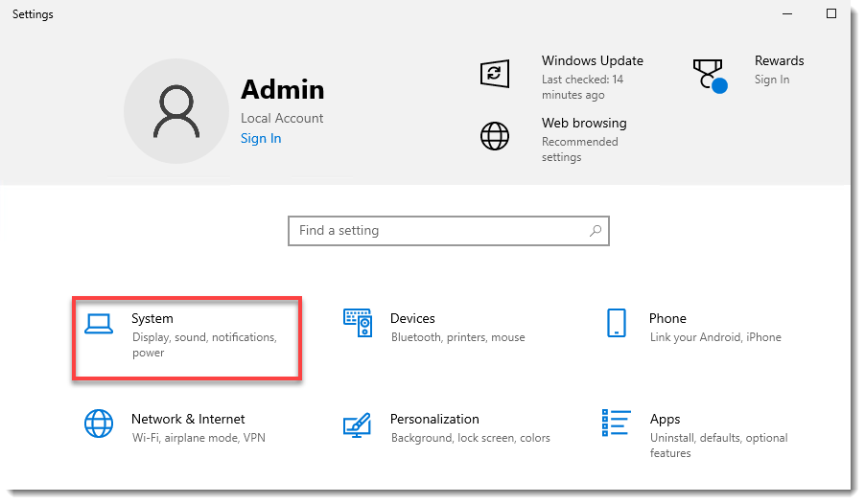This screenshot has height=504, width=865.
Task: Sign In to the local Admin account
Action: [x=261, y=138]
